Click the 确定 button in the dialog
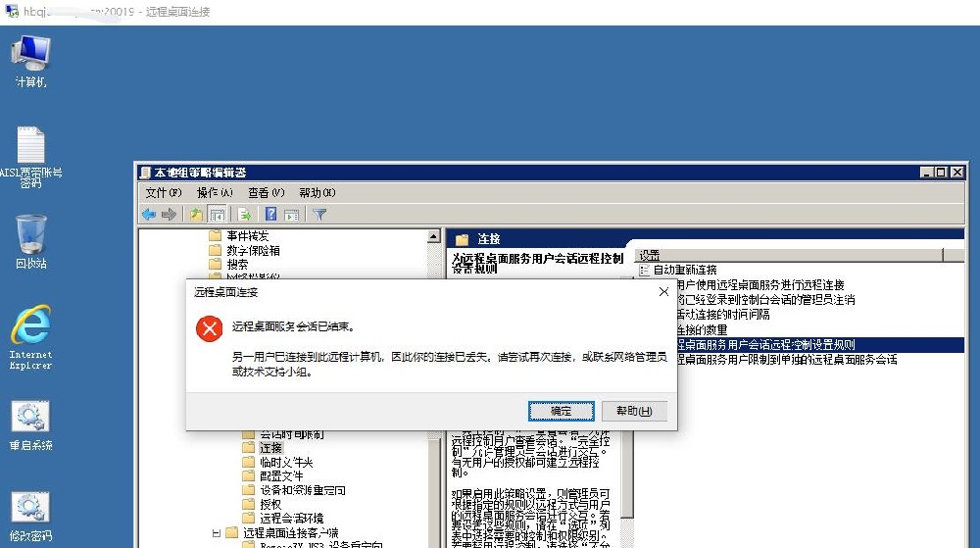Viewport: 980px width, 548px height. point(562,411)
